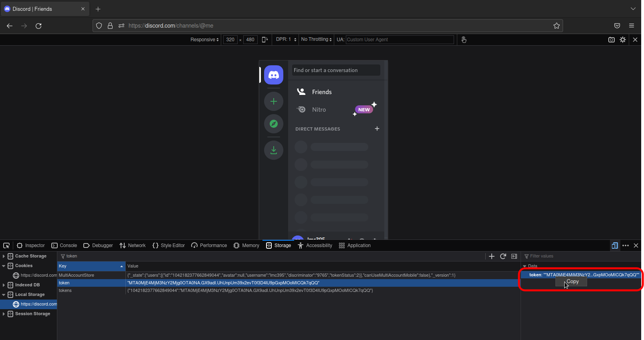The height and width of the screenshot is (340, 644).
Task: Click the Custom User Agent field
Action: [x=400, y=40]
